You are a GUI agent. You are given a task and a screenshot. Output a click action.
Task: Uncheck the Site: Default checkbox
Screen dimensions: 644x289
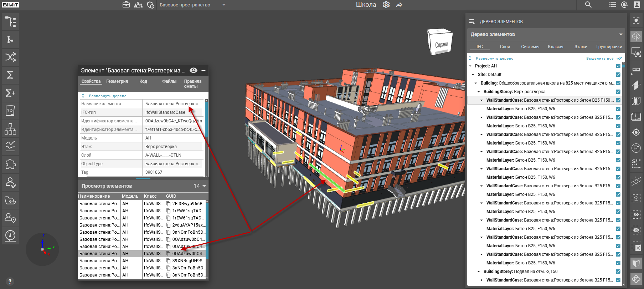pyautogui.click(x=618, y=75)
